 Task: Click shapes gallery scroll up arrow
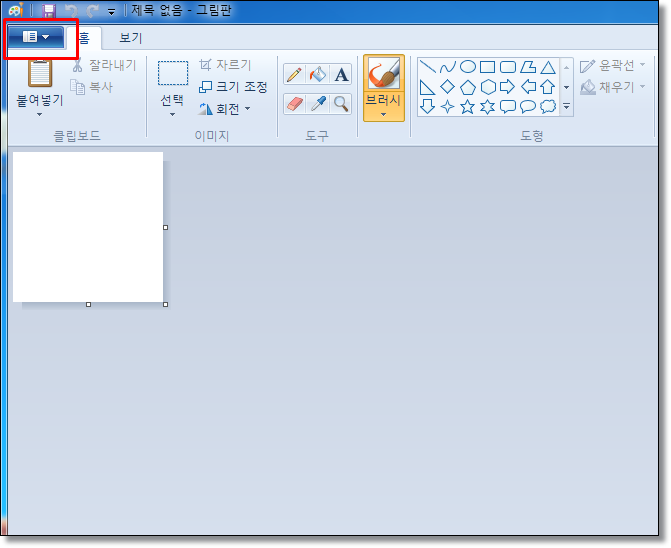click(567, 68)
